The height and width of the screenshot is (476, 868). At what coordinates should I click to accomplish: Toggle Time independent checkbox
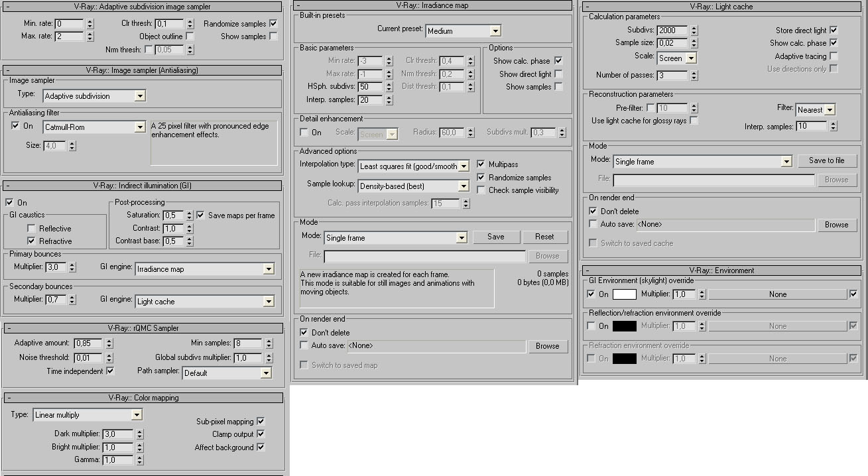tap(110, 371)
